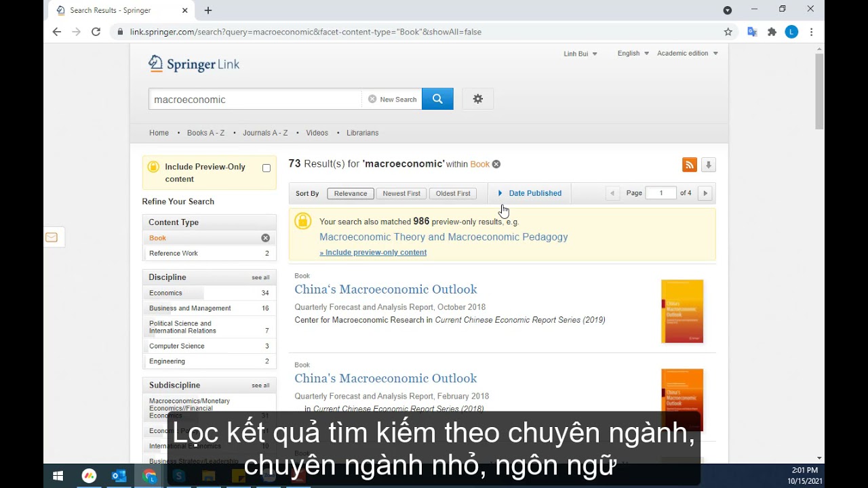Open the Chrome profile avatar L
Image resolution: width=868 pixels, height=488 pixels.
tap(791, 32)
